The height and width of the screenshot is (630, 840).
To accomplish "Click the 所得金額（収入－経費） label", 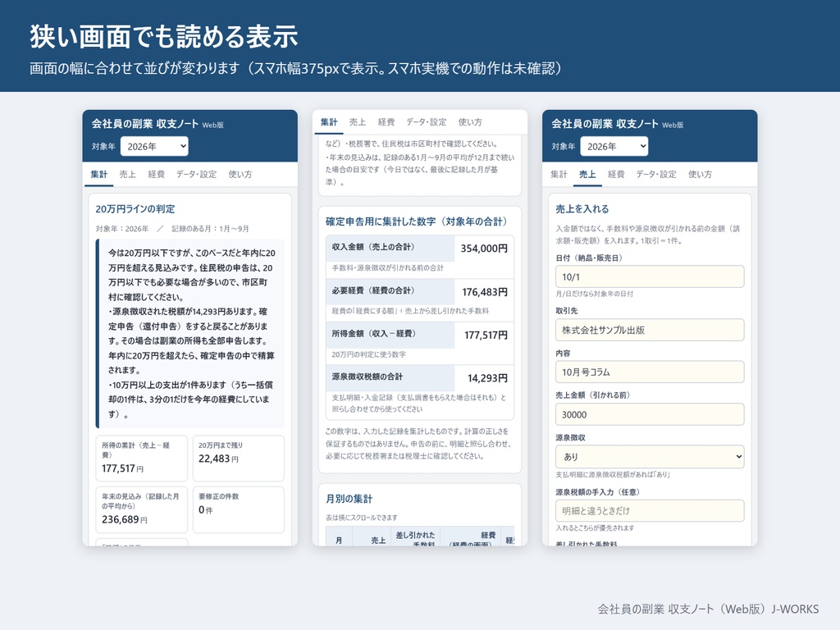I will 373,333.
